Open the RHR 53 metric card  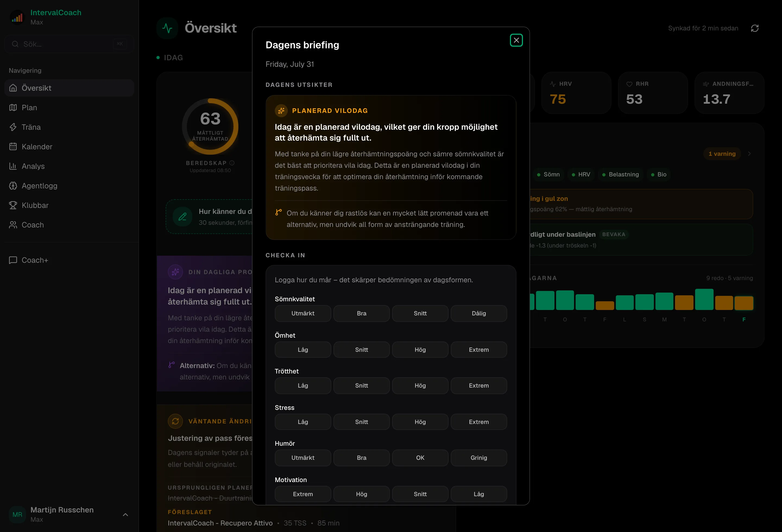click(x=653, y=93)
